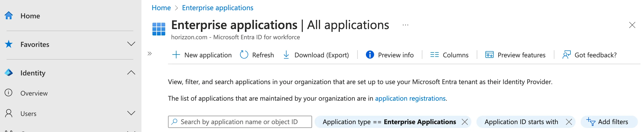The image size is (644, 132).
Task: Click the Preview info blue icon
Action: pos(370,55)
